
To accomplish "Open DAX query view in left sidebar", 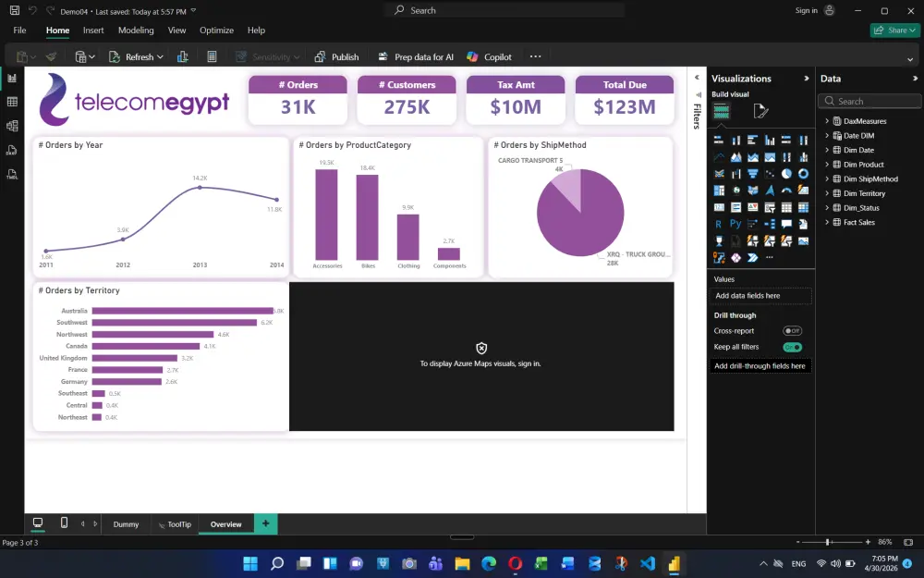I will coord(12,151).
